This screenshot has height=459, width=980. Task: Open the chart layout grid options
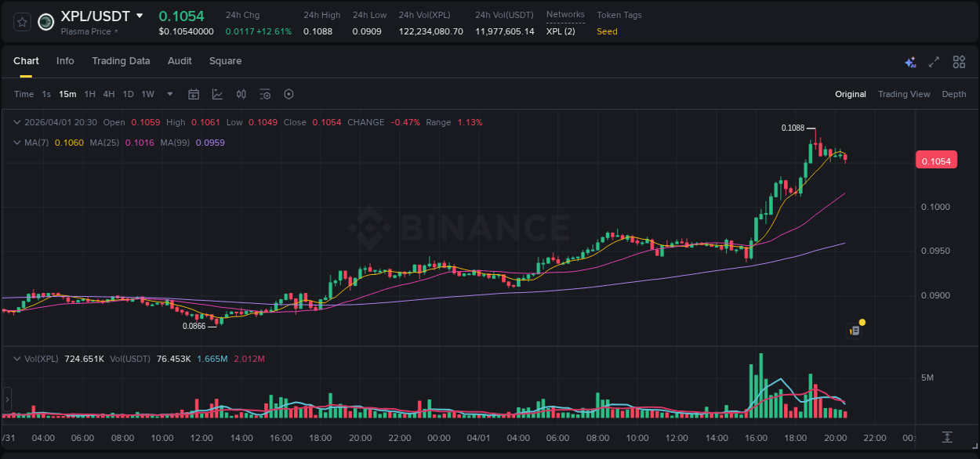point(959,61)
